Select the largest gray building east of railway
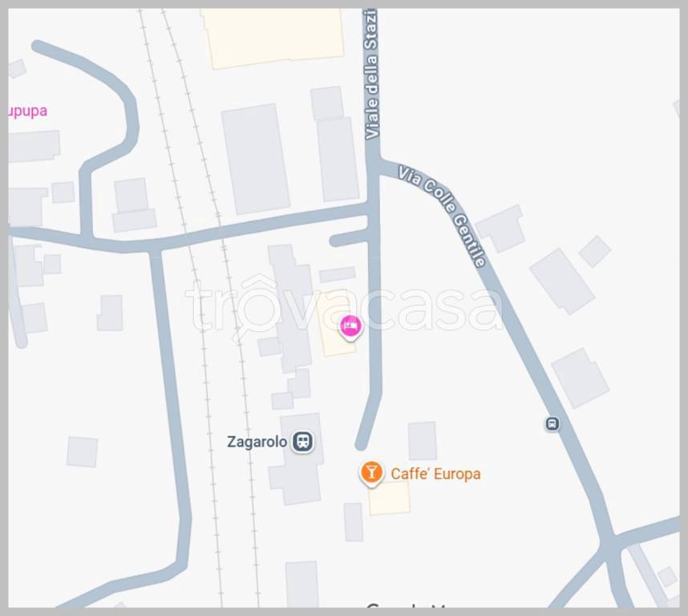Screen dimensions: 688x616 click(x=255, y=160)
